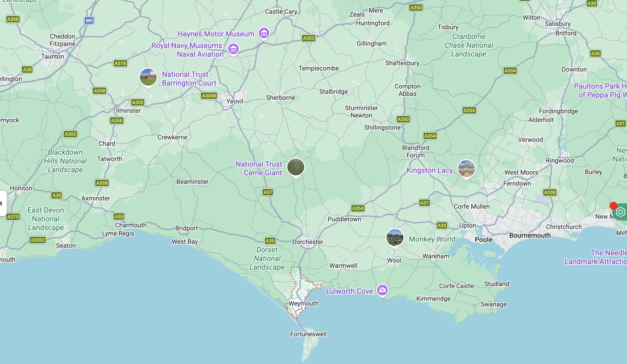627x364 pixels.
Task: Open the Kingston Lacy label
Action: click(430, 170)
